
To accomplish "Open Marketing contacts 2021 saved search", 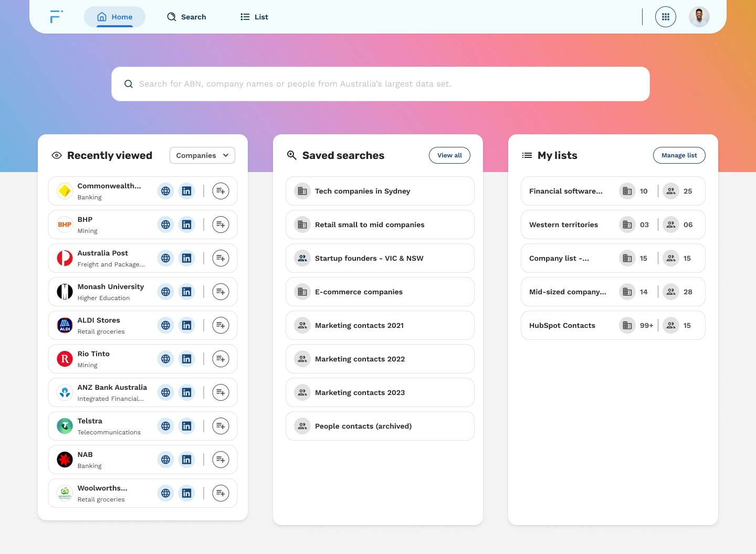I will click(x=380, y=325).
